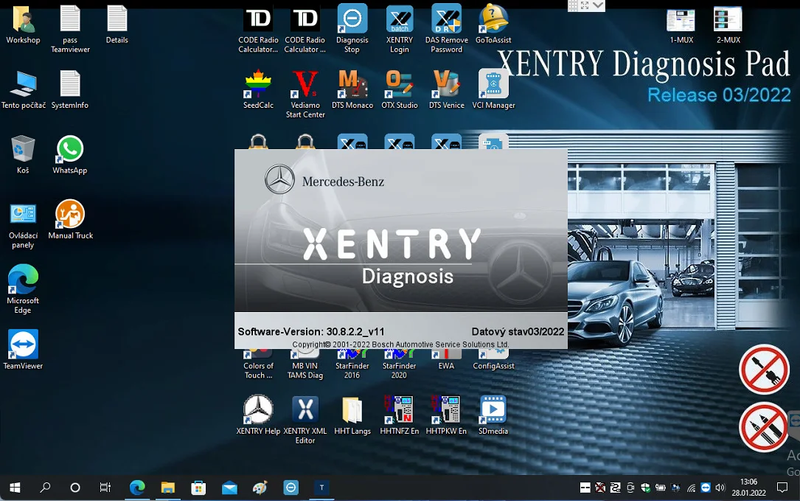Open Ovládací panely control panel icon
The height and width of the screenshot is (501, 800).
pos(23,225)
